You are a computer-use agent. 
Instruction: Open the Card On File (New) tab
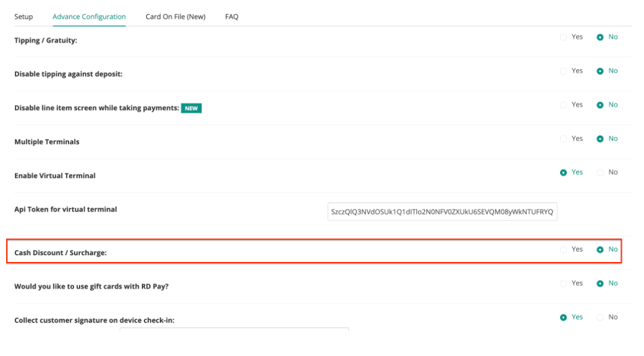[x=175, y=17]
